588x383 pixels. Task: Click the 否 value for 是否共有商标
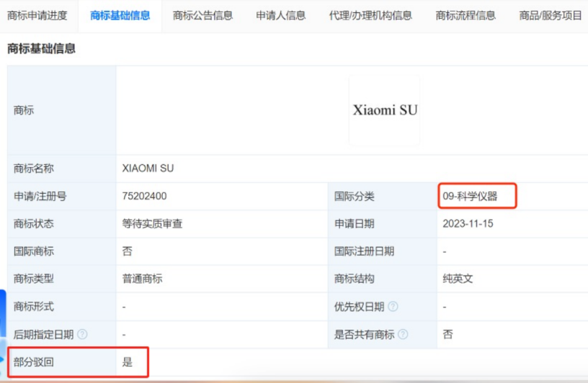tap(447, 334)
